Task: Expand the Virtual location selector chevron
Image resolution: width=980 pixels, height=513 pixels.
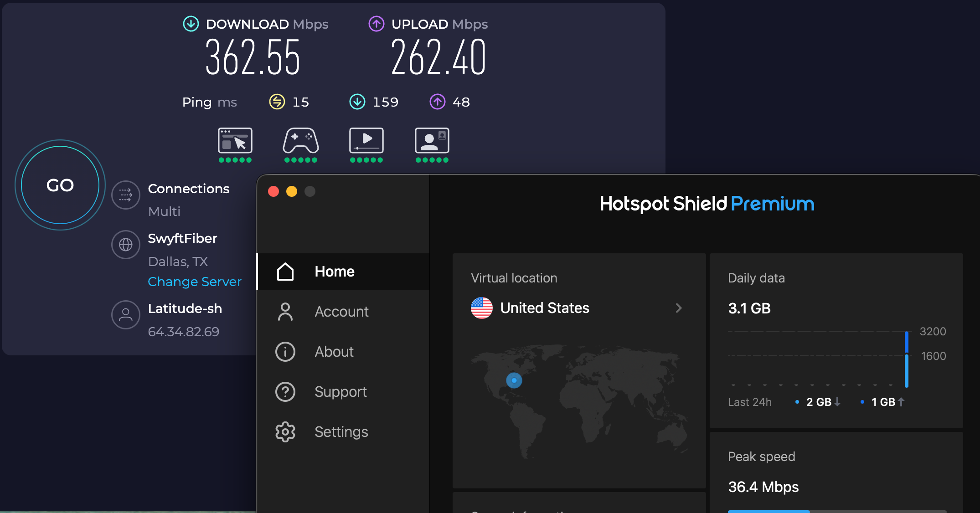Action: click(x=679, y=308)
